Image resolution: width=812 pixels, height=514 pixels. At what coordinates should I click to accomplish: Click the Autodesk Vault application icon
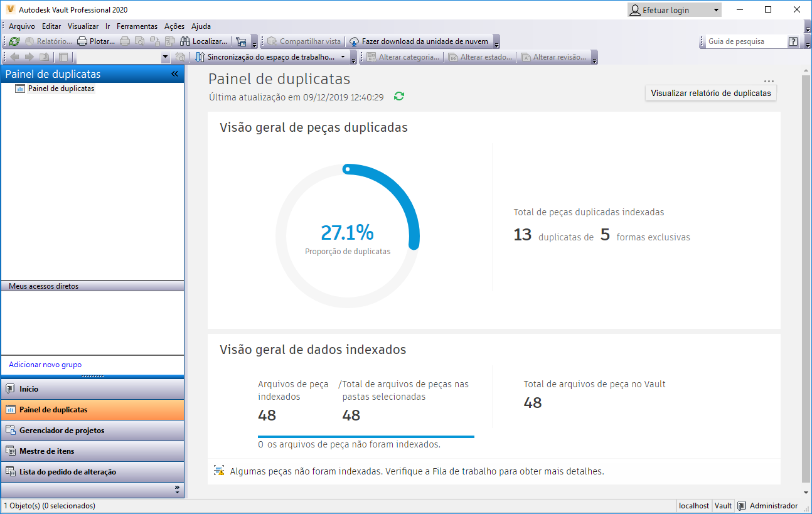11,9
